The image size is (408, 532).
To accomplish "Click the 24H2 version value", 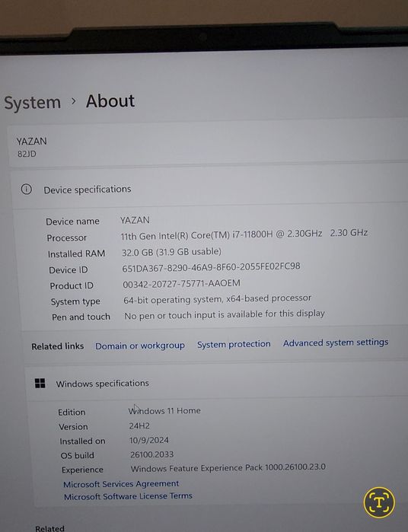I will 139,425.
